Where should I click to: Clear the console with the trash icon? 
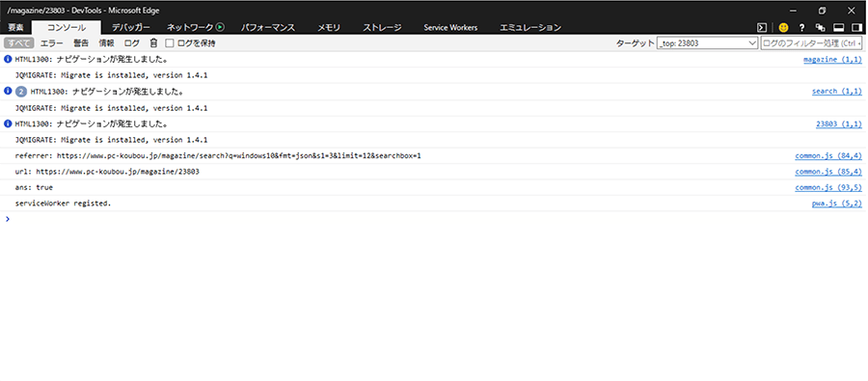point(154,42)
